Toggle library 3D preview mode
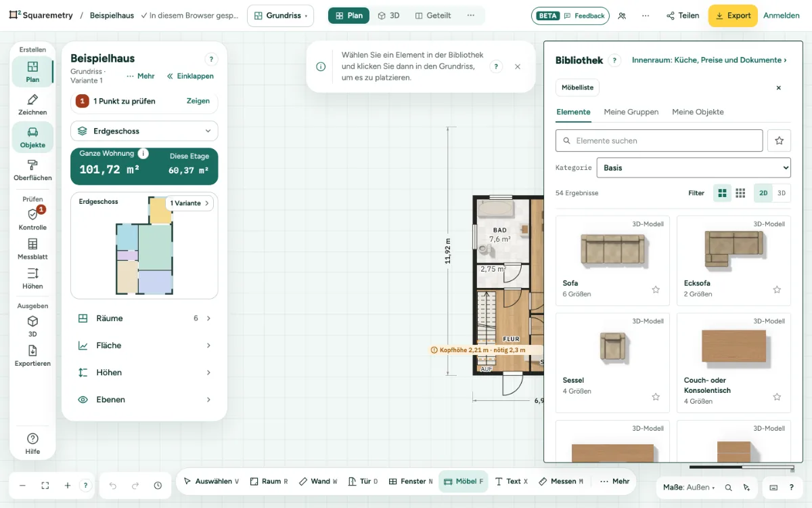Viewport: 812px width, 508px height. (782, 193)
